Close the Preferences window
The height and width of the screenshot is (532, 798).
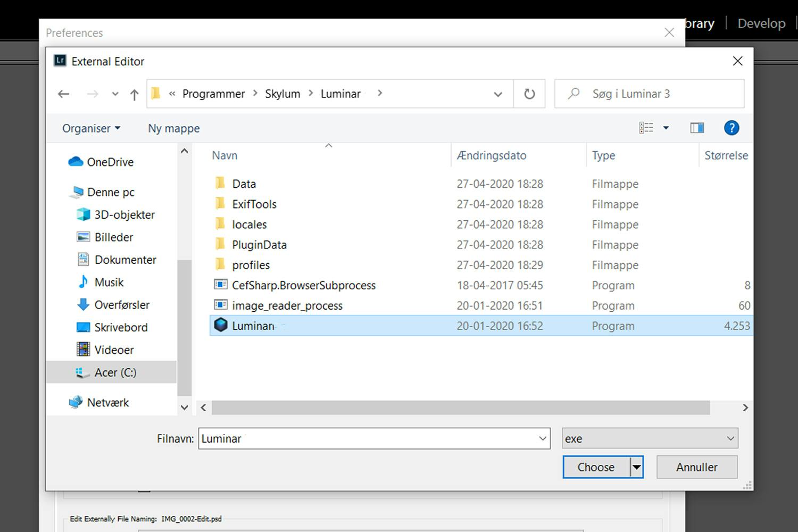coord(669,32)
